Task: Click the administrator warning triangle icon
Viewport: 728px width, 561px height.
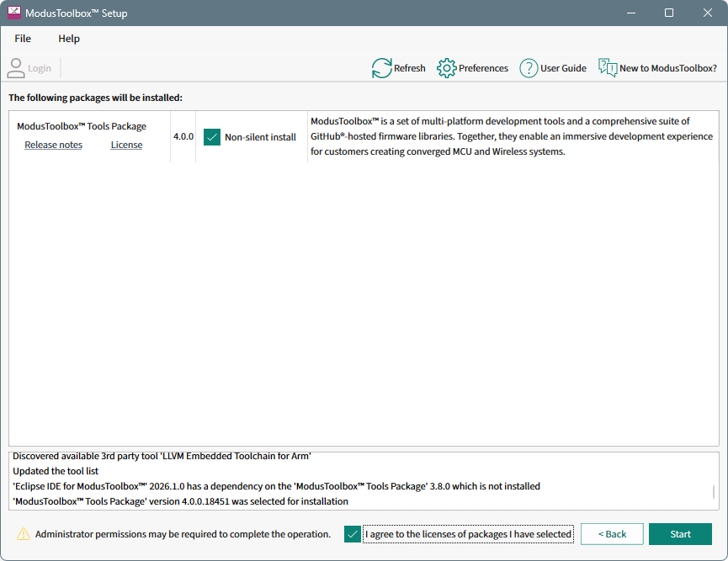Action: [x=24, y=534]
